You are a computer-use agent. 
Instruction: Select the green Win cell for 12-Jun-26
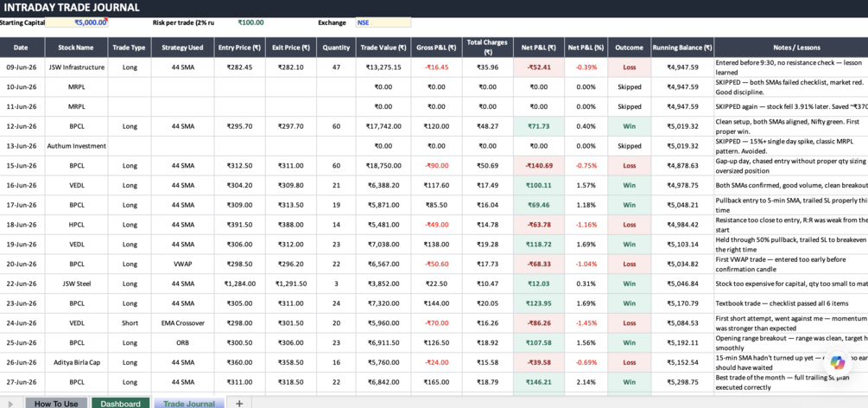tap(630, 126)
